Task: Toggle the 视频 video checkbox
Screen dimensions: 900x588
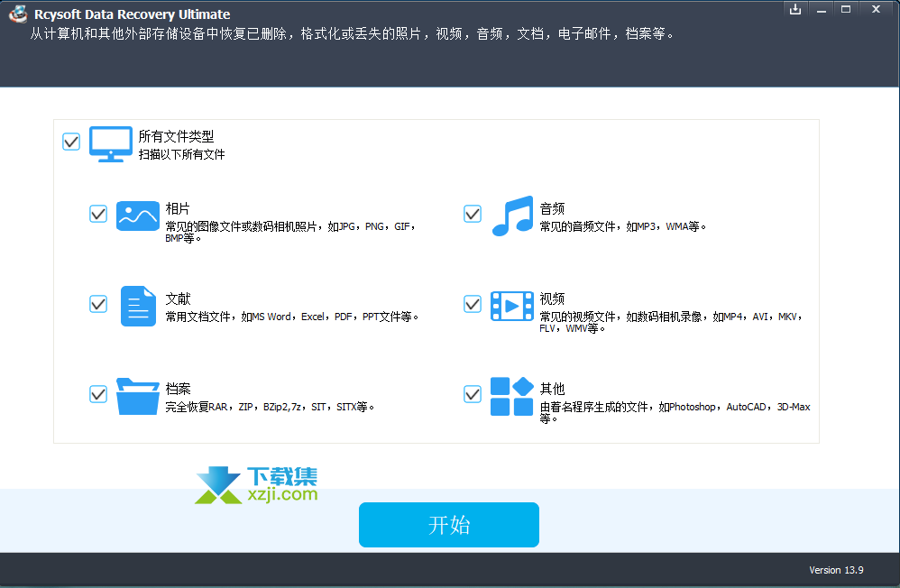Action: coord(473,304)
